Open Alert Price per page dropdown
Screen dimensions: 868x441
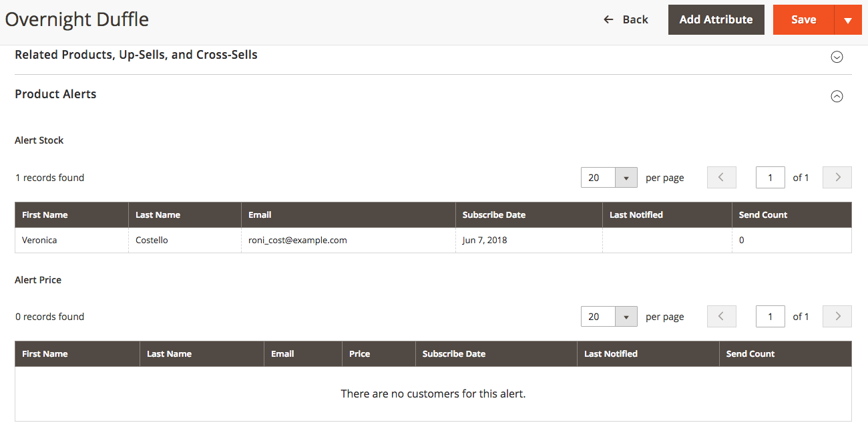click(x=626, y=317)
